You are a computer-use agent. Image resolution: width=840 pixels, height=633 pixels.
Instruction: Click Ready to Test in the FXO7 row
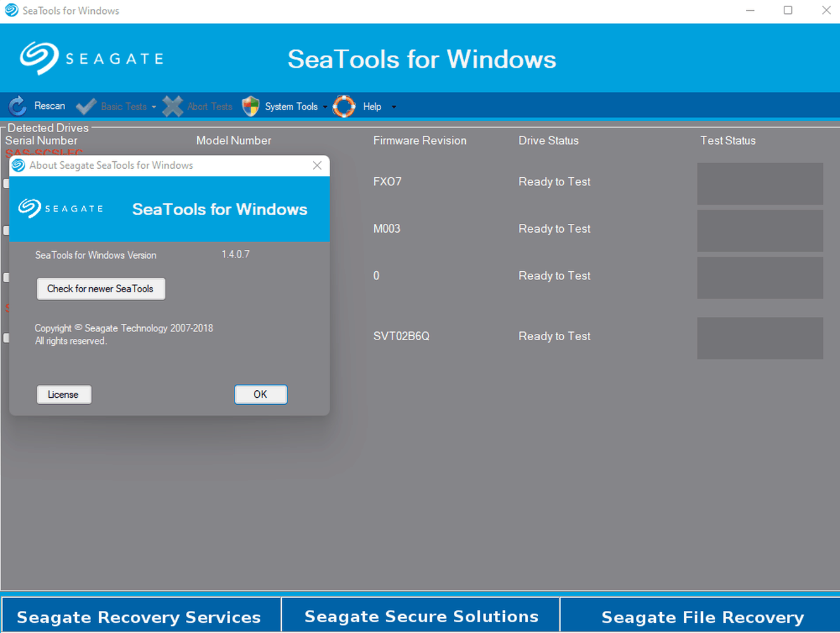tap(554, 181)
